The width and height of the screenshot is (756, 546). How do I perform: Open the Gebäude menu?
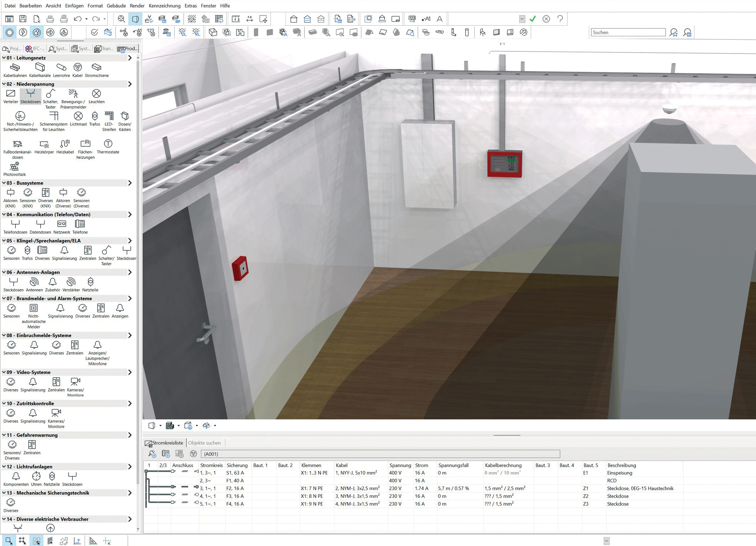[116, 6]
